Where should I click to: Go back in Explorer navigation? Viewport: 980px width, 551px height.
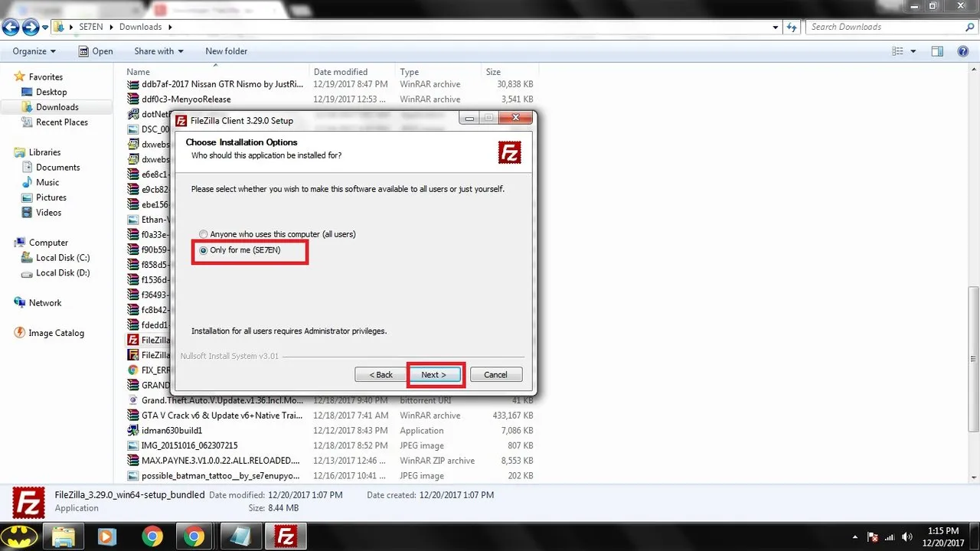pyautogui.click(x=11, y=28)
